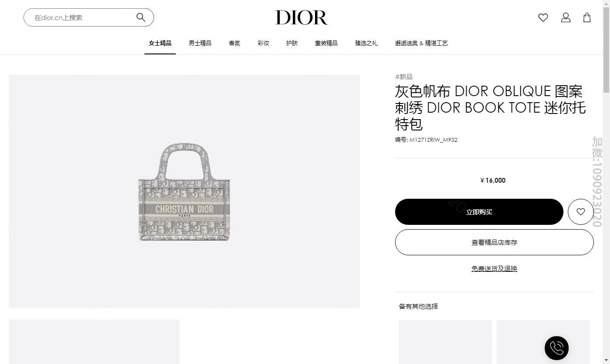Open the 男士精品 menu

200,43
